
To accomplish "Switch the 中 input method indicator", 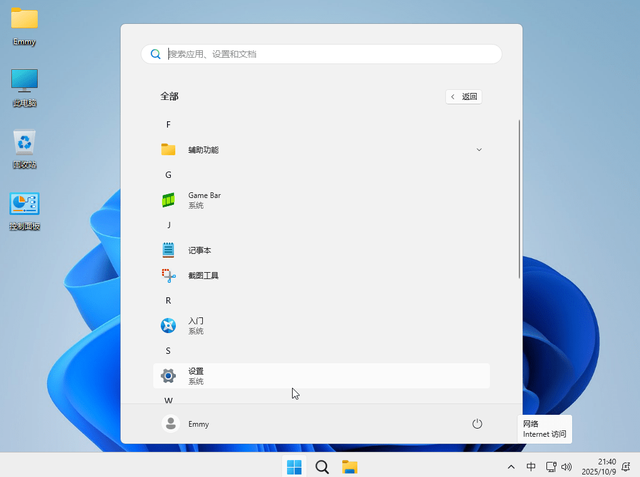I will (x=530, y=467).
